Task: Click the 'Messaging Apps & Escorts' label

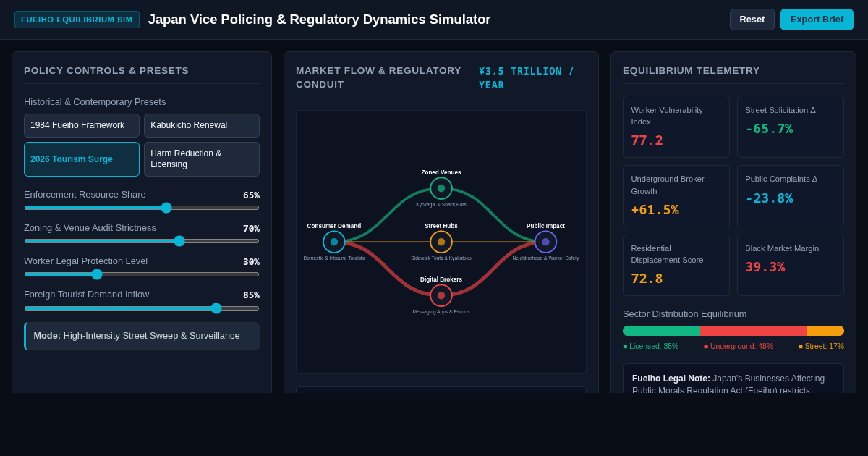Action: (x=441, y=312)
